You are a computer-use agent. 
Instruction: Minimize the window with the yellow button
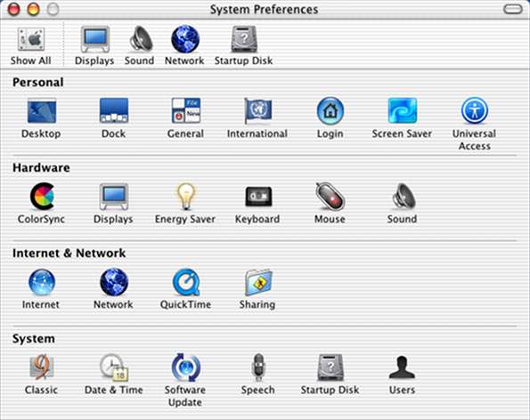click(34, 9)
